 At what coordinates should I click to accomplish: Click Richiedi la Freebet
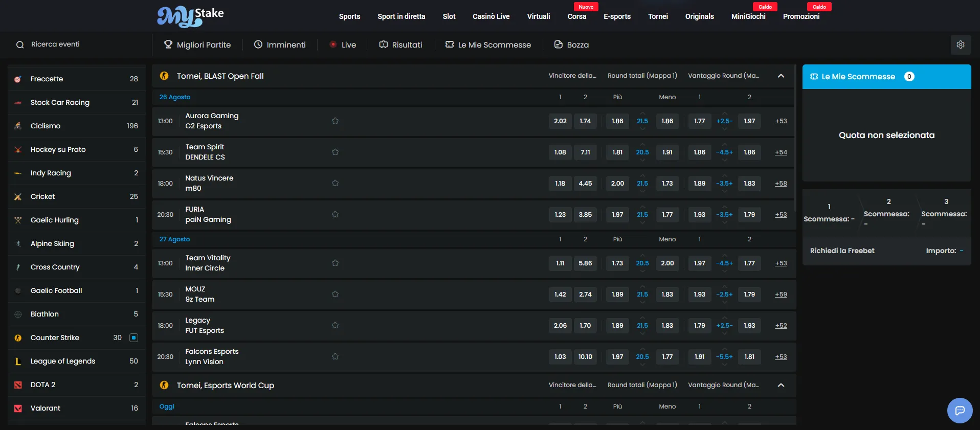(842, 251)
